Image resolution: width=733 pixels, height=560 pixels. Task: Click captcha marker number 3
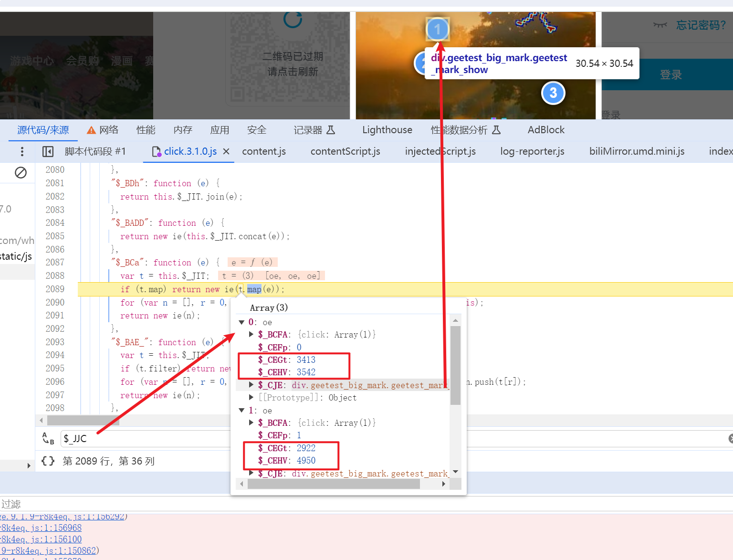(553, 93)
